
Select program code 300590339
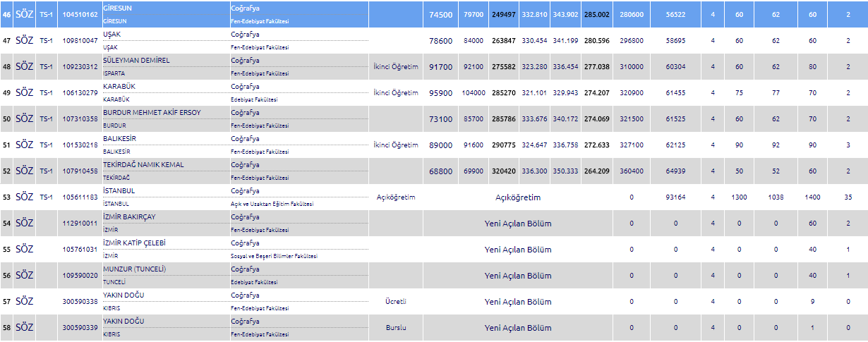click(80, 328)
